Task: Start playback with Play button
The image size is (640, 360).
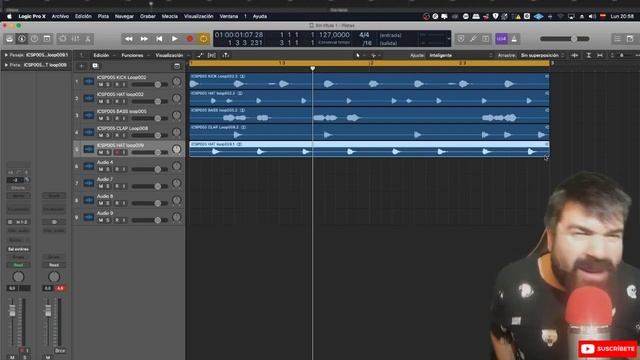Action: point(174,39)
